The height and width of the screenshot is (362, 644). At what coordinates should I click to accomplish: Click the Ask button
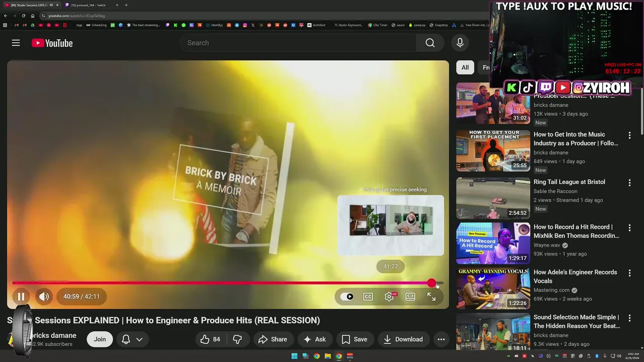(x=314, y=339)
